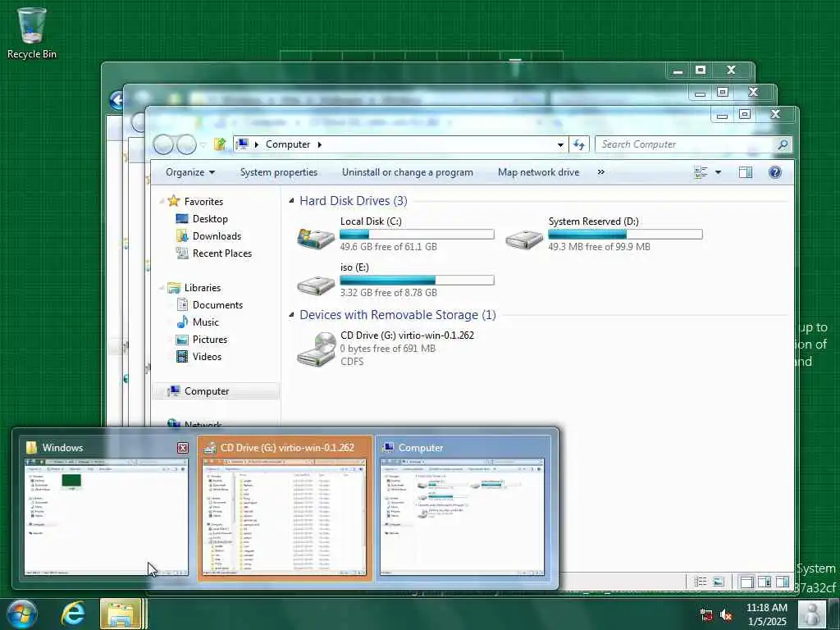Image resolution: width=840 pixels, height=630 pixels.
Task: Click the muted volume tray icon
Action: pyautogui.click(x=726, y=614)
